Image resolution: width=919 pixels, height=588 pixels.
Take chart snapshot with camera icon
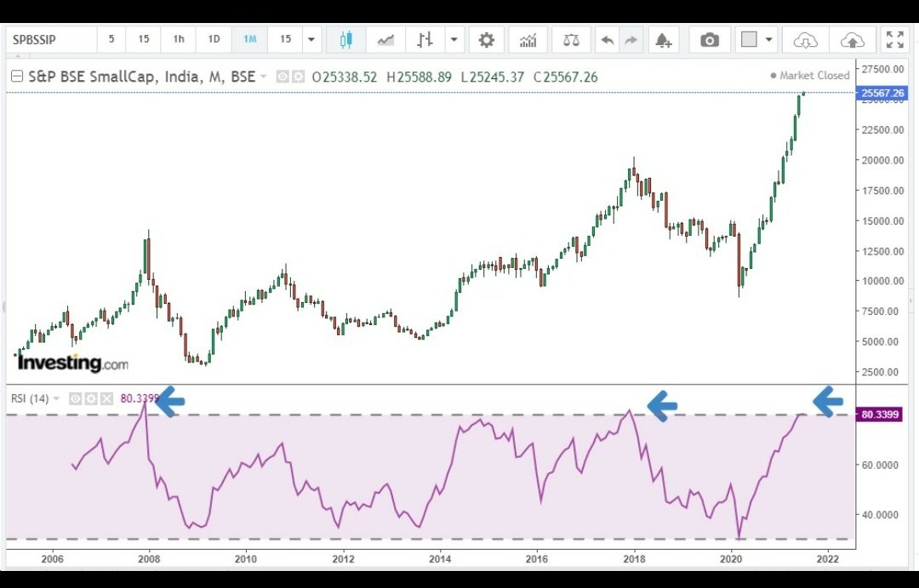tap(709, 40)
